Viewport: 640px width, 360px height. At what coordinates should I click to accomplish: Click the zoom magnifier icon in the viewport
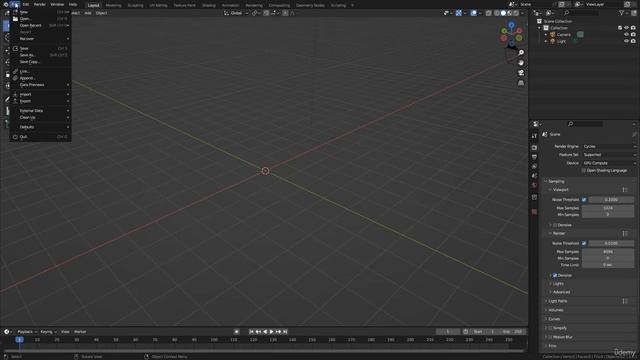click(521, 53)
